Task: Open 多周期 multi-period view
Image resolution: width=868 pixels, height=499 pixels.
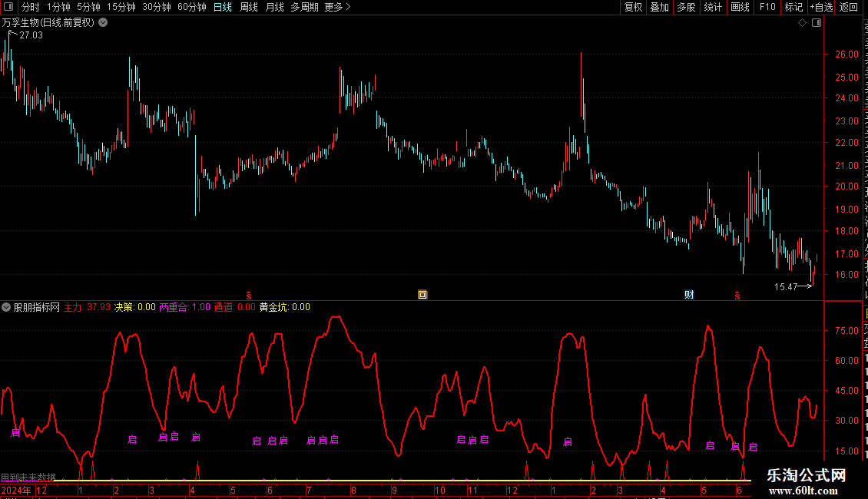Action: pos(304,7)
